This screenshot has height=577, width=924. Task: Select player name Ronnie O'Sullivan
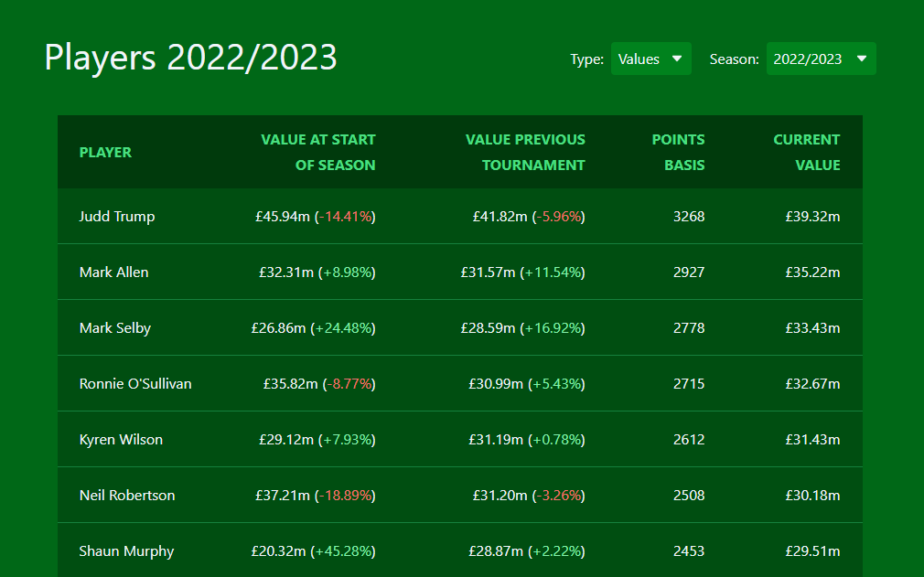(x=135, y=384)
